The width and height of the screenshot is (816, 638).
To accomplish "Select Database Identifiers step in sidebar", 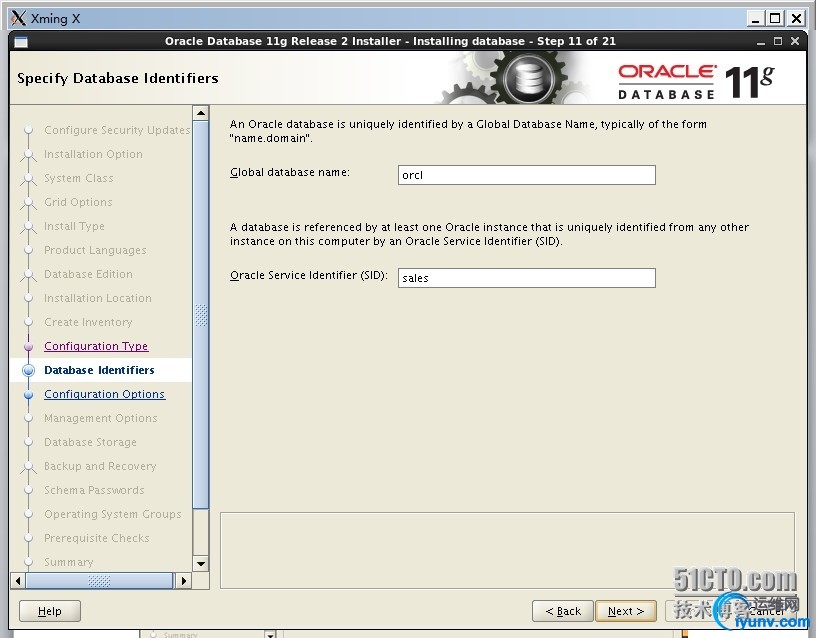I will click(x=99, y=370).
